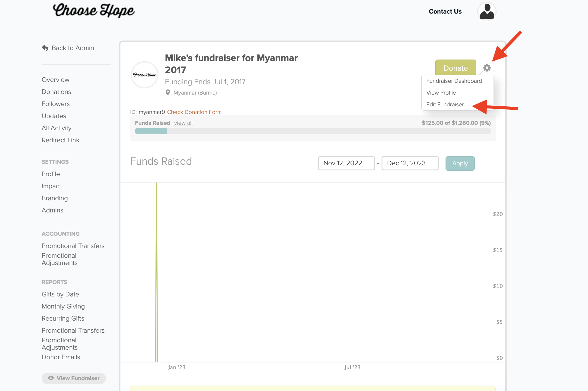The height and width of the screenshot is (391, 588).
Task: Click the Back to Admin arrow icon
Action: (45, 48)
